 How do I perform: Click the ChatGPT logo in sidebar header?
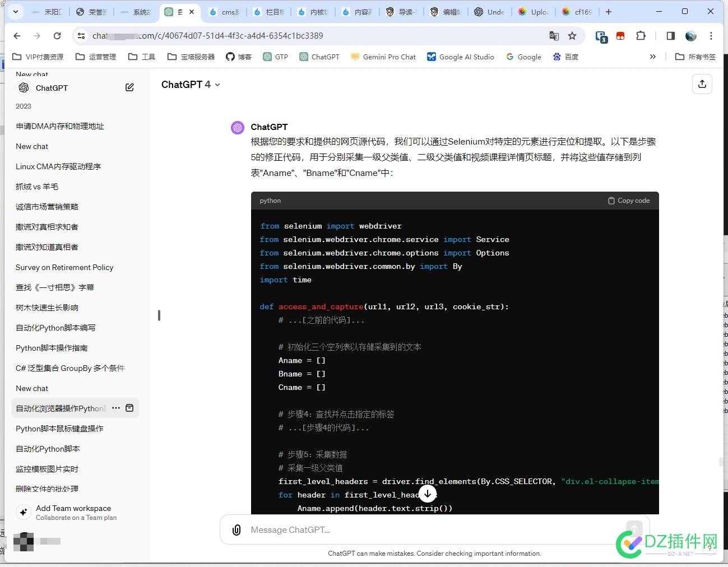24,87
